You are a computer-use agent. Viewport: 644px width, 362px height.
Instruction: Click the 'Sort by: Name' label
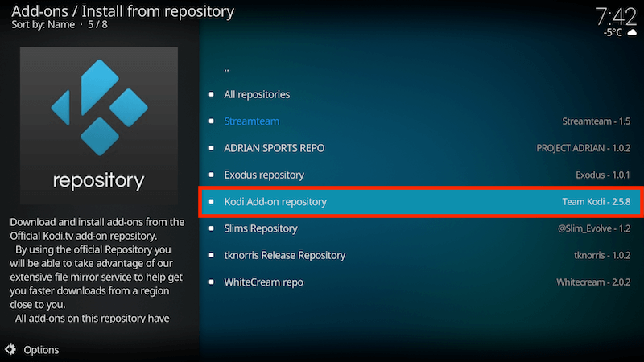pyautogui.click(x=43, y=25)
